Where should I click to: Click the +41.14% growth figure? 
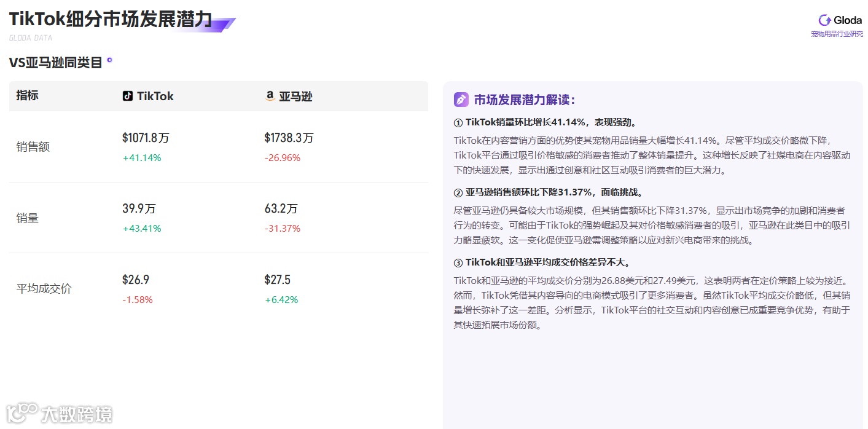pos(142,158)
